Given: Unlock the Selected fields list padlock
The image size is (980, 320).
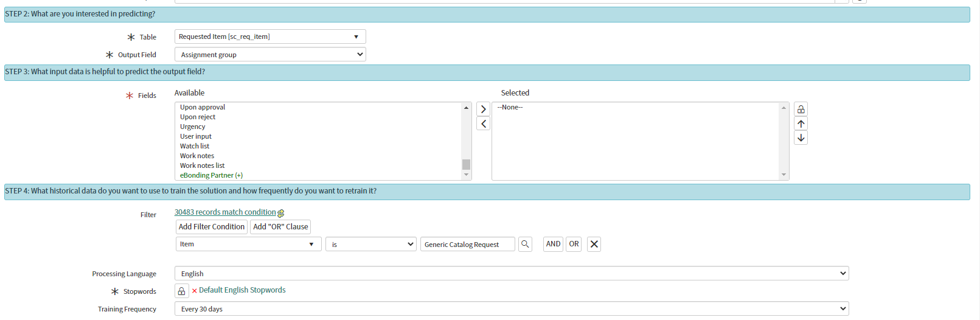Looking at the screenshot, I should point(801,110).
